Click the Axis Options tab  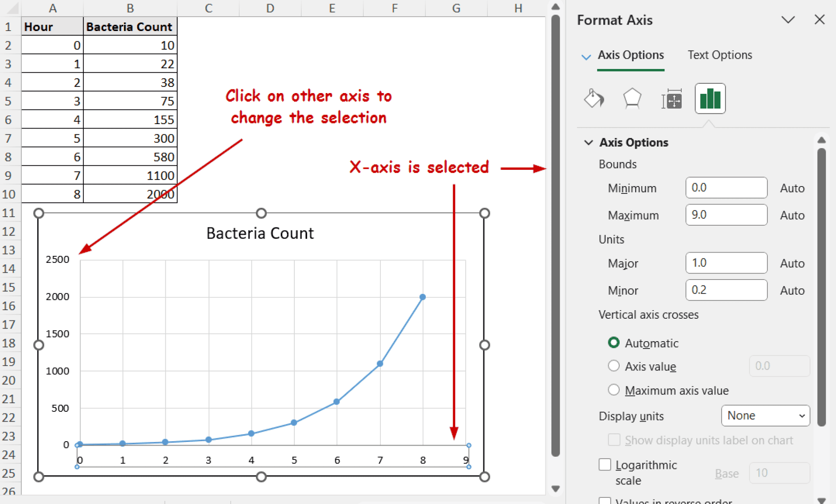631,55
